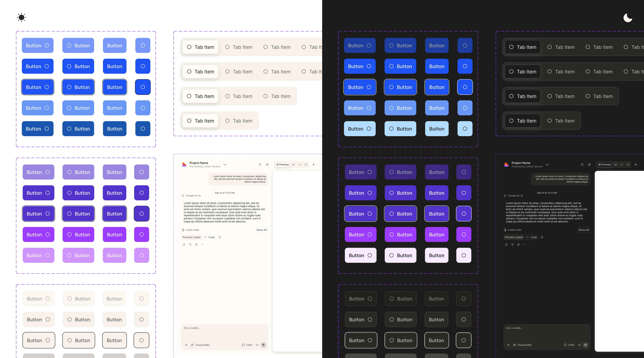Open analytics chart icon in dark panel toolbar
Image resolution: width=644 pixels, height=358 pixels.
coord(616,165)
